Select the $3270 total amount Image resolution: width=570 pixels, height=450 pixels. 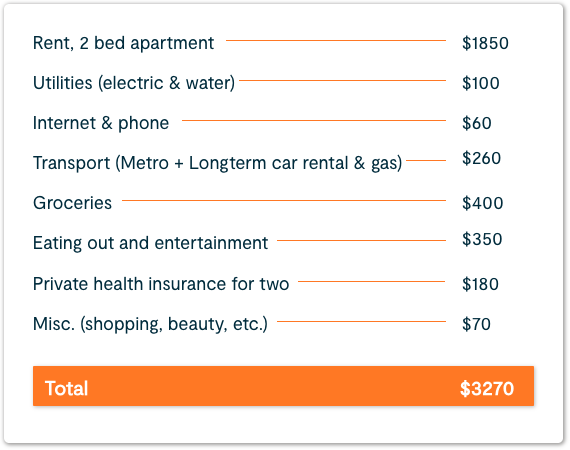[487, 389]
